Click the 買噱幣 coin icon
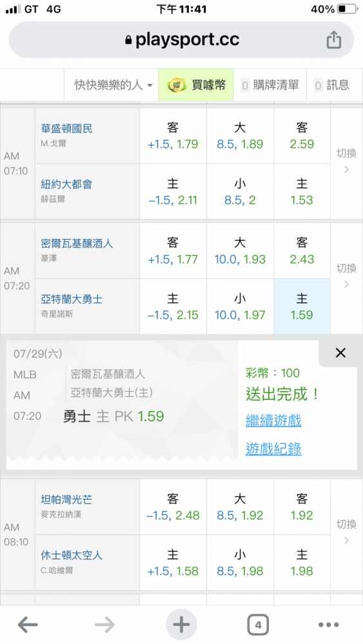 pos(175,85)
